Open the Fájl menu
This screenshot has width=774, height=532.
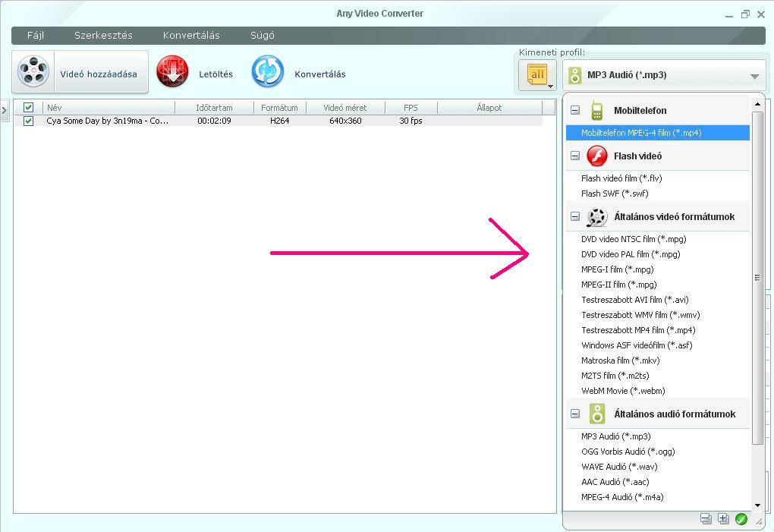(36, 36)
